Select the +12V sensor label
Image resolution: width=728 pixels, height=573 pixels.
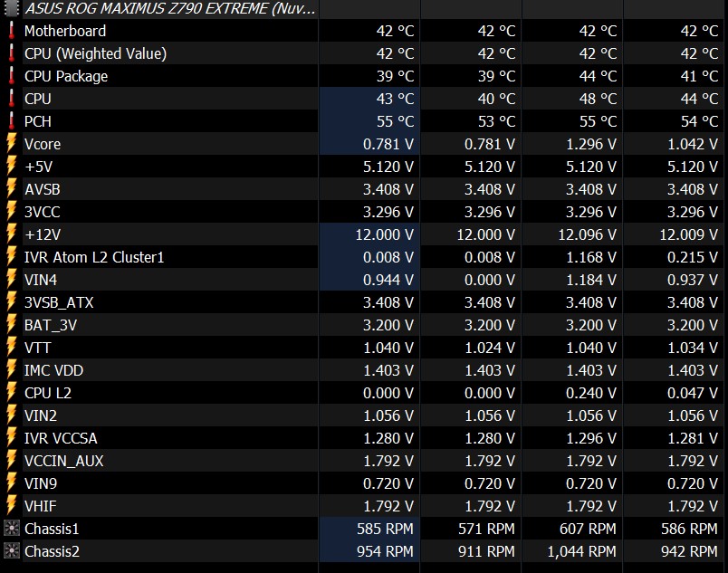pyautogui.click(x=43, y=234)
